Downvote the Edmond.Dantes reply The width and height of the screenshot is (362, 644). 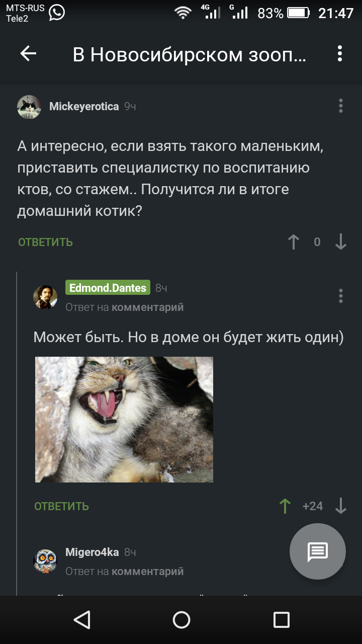[341, 506]
